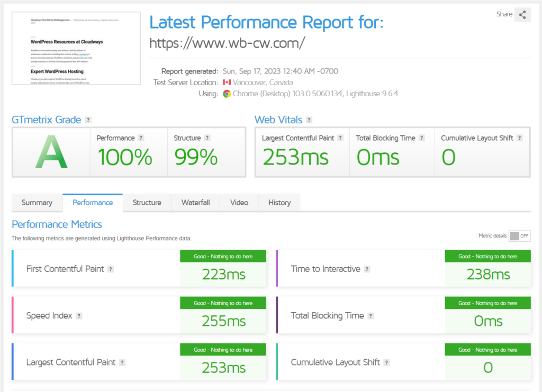Select the Video tab
Viewport: 542px width, 392px height.
click(239, 203)
